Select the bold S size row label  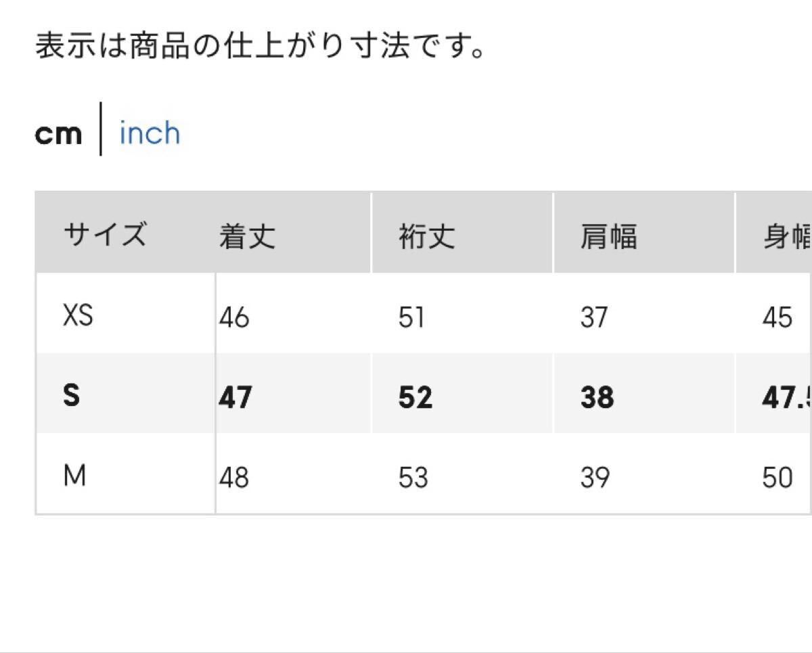point(71,396)
